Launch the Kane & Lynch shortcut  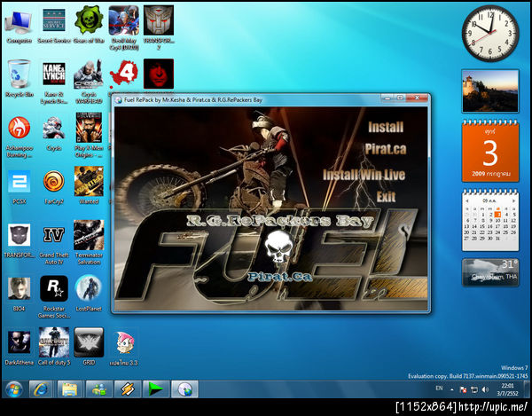point(54,83)
